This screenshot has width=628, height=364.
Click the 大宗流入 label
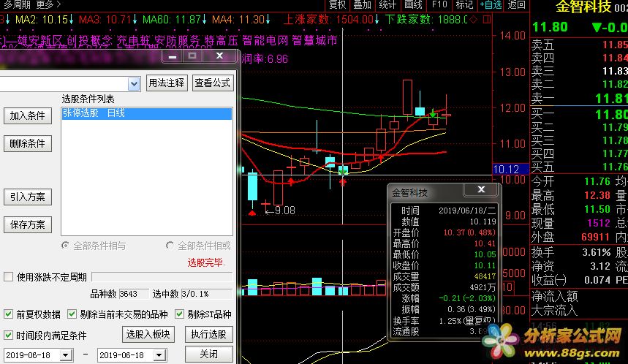point(555,311)
